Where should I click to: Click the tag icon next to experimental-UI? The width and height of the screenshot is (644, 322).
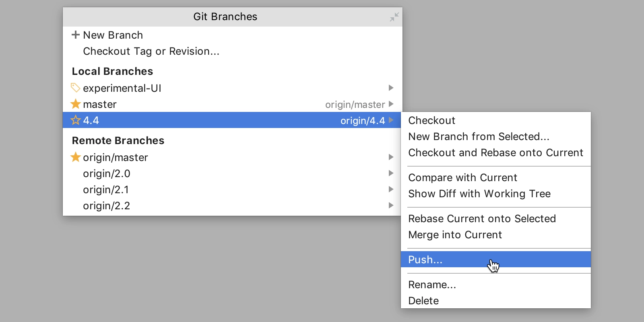[75, 87]
